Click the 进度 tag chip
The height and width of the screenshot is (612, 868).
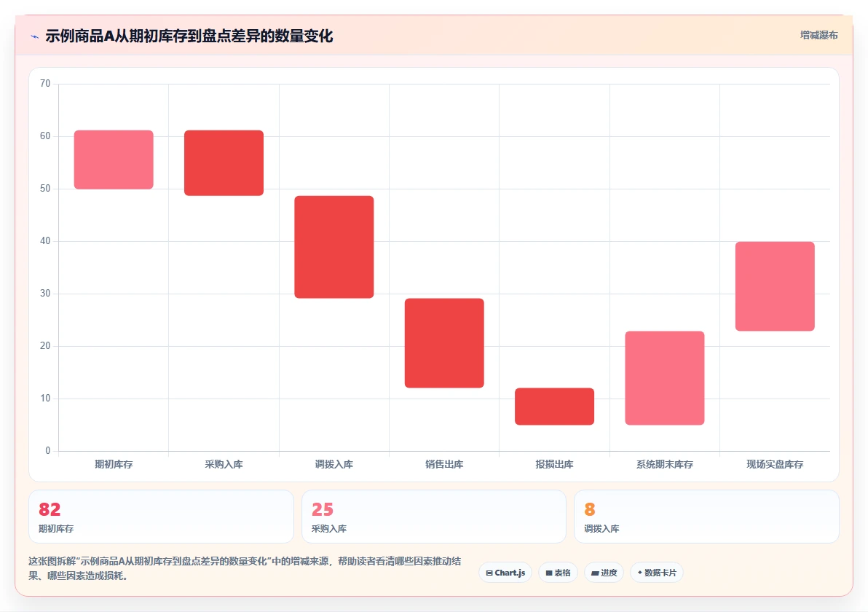click(604, 573)
